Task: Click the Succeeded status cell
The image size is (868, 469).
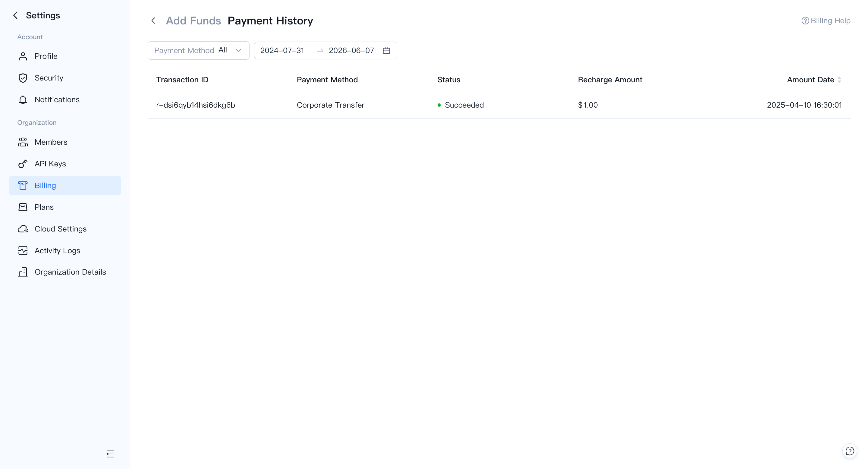Action: coord(461,105)
